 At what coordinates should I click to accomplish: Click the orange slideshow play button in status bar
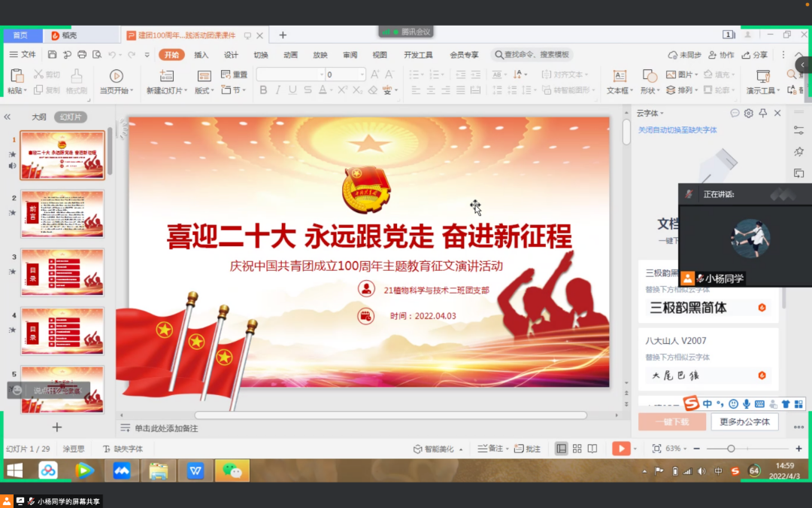(620, 449)
